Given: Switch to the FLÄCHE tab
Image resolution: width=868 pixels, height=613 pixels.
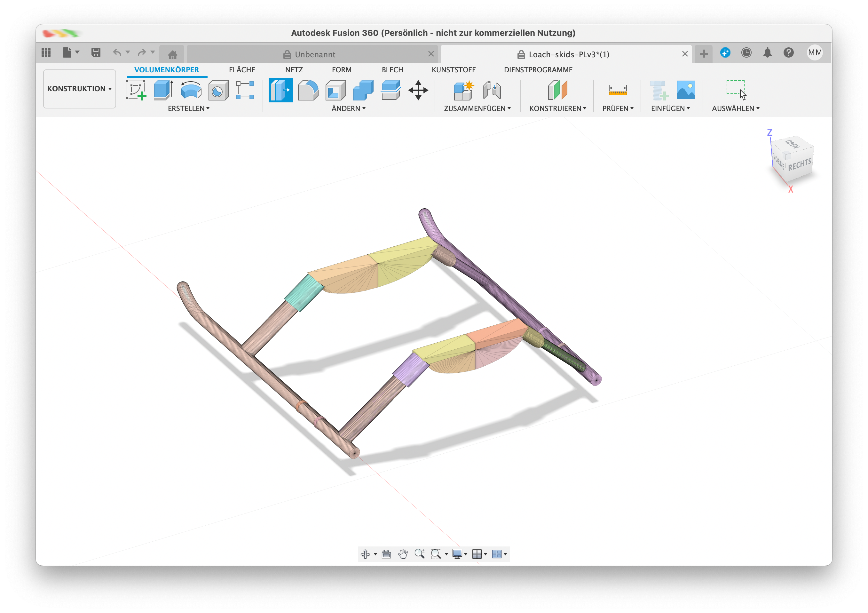Looking at the screenshot, I should 242,70.
